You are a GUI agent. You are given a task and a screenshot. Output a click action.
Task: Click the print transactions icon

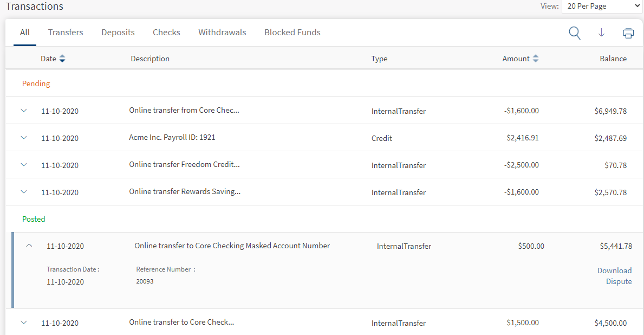click(628, 33)
